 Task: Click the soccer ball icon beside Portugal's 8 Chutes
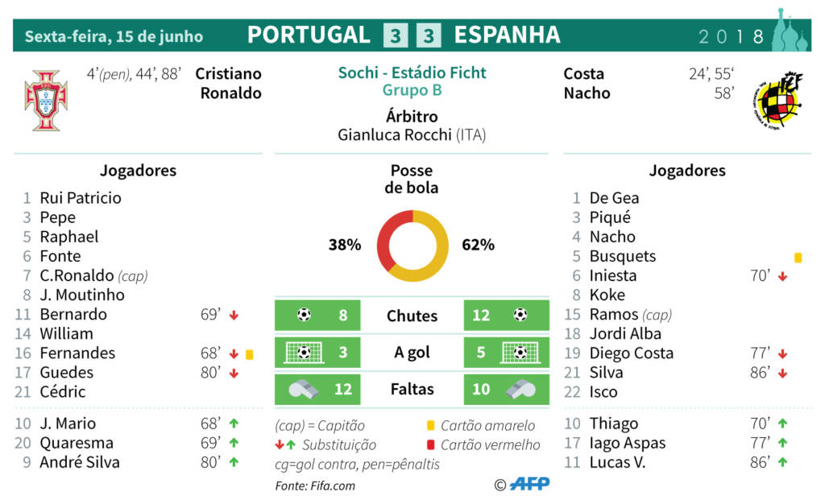pyautogui.click(x=304, y=315)
